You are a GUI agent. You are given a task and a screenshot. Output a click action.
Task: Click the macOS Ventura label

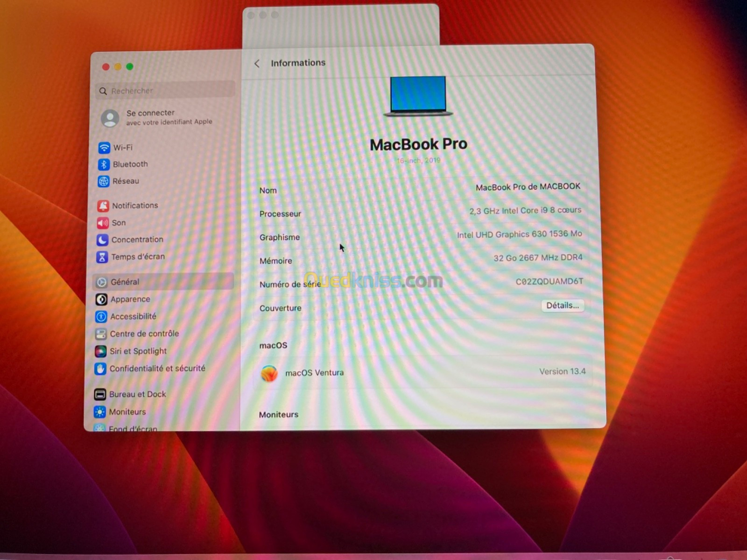tap(315, 373)
